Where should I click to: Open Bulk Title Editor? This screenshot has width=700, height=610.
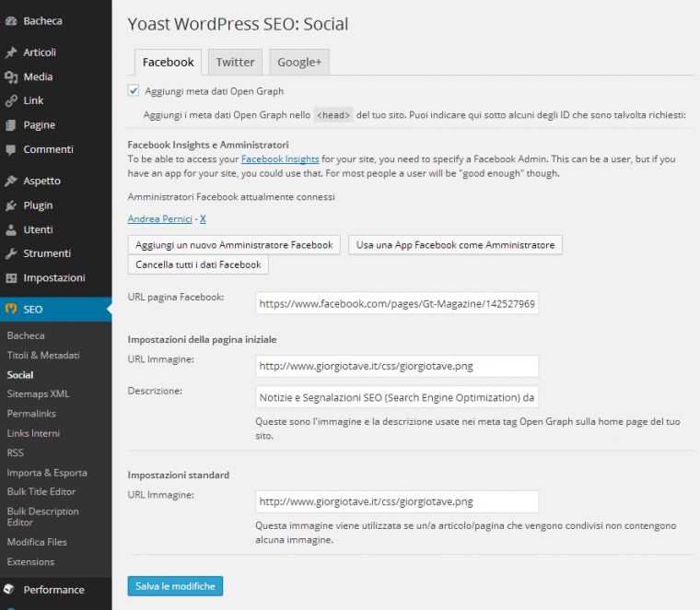pyautogui.click(x=41, y=492)
